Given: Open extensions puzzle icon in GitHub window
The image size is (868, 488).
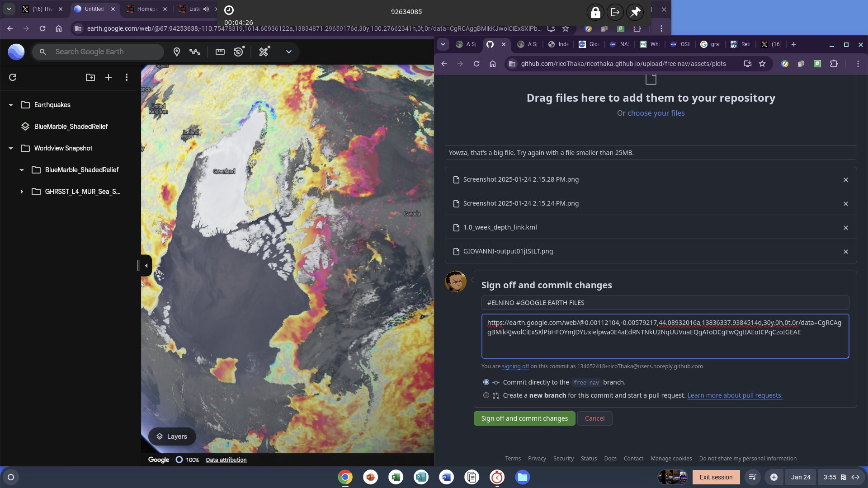Looking at the screenshot, I should pos(834,64).
